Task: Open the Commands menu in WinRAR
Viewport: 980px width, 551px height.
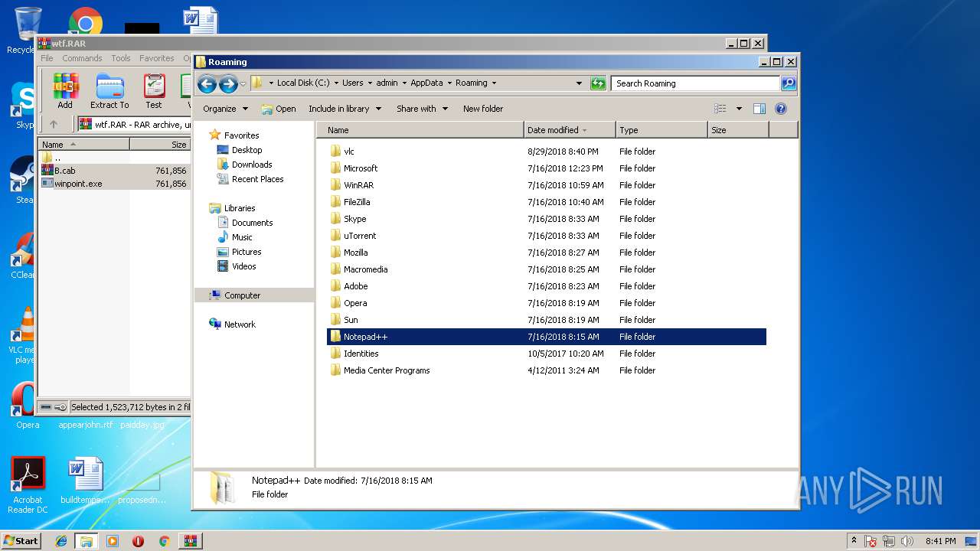Action: 82,58
